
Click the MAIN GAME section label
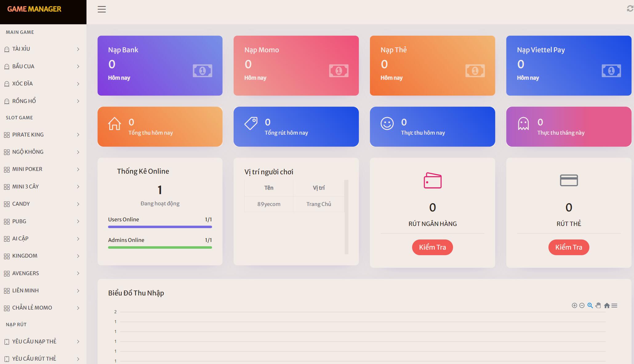click(20, 32)
